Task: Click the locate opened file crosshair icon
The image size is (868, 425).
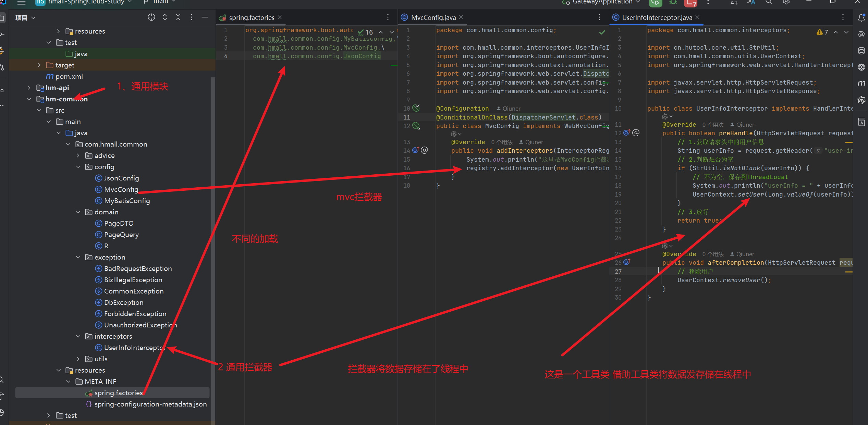Action: click(151, 17)
